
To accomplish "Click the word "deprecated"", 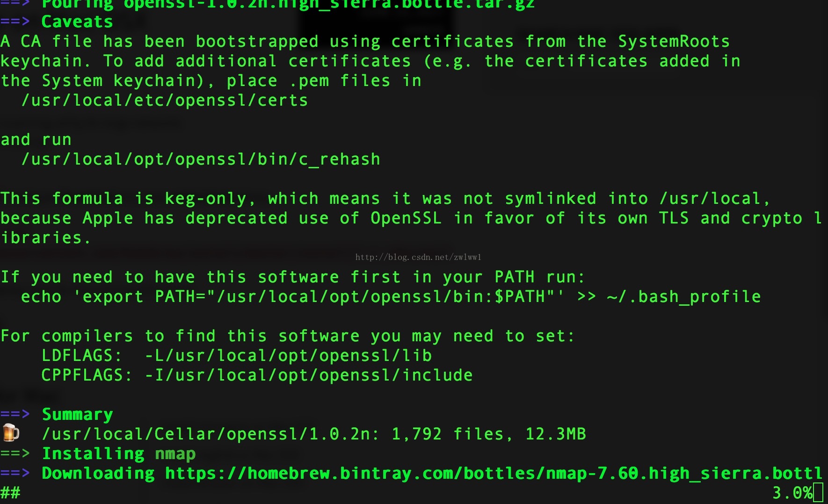I will point(237,218).
